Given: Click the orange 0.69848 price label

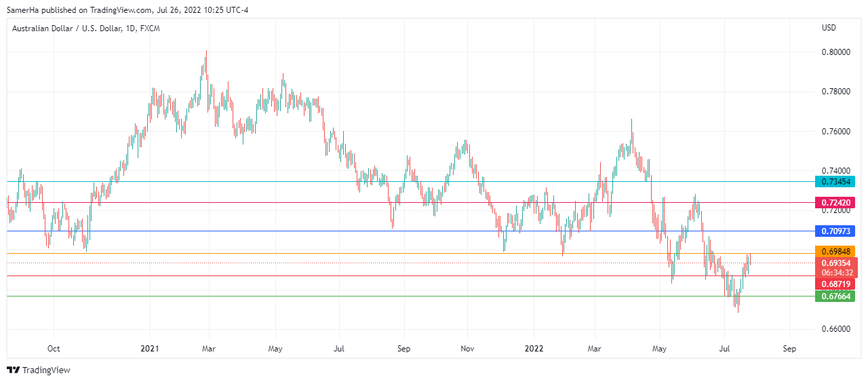Looking at the screenshot, I should [x=835, y=252].
